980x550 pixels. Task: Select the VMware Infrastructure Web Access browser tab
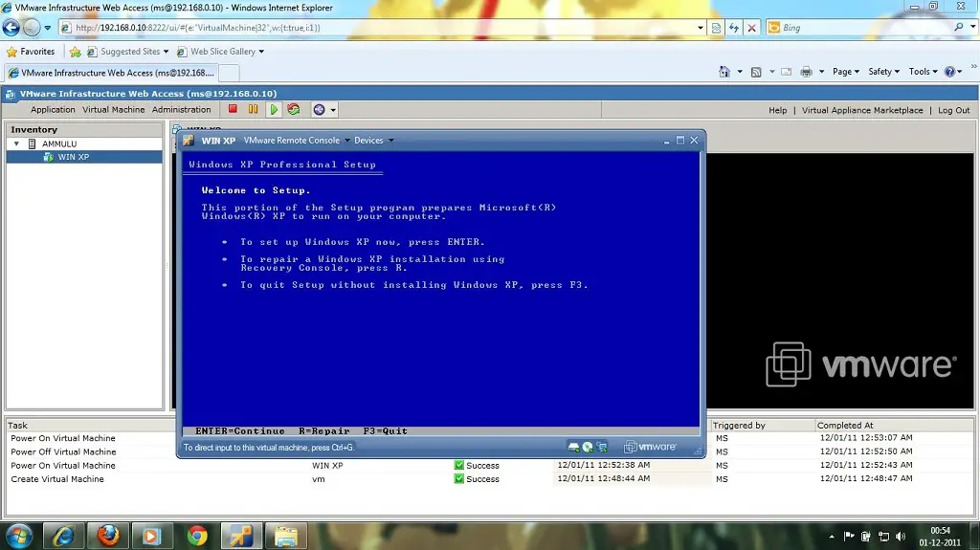tap(111, 73)
